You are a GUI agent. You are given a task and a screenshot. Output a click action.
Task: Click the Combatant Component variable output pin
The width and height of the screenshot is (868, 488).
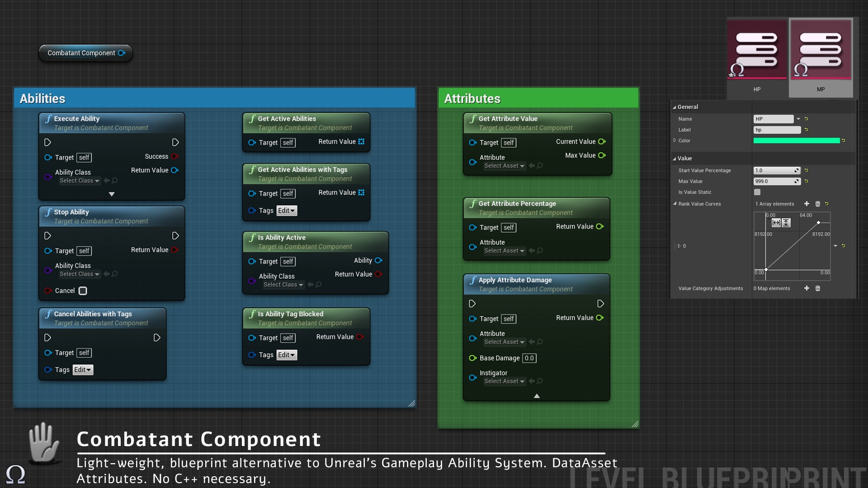[x=121, y=53]
